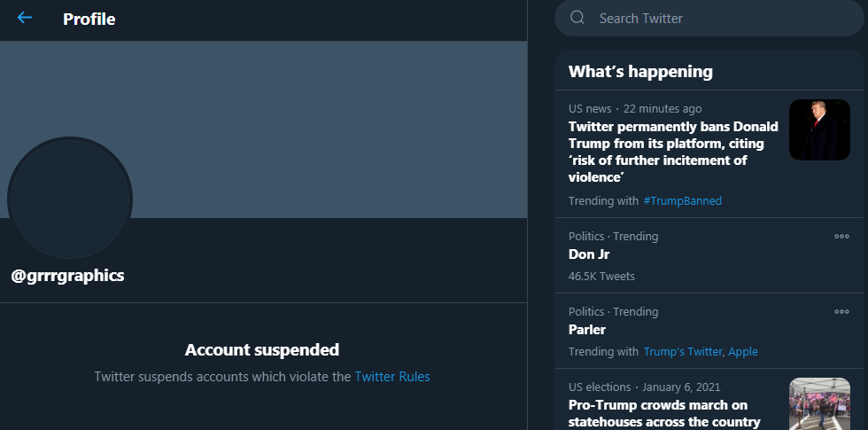The width and height of the screenshot is (868, 430).
Task: Open more options for Don Jr trend
Action: [841, 236]
